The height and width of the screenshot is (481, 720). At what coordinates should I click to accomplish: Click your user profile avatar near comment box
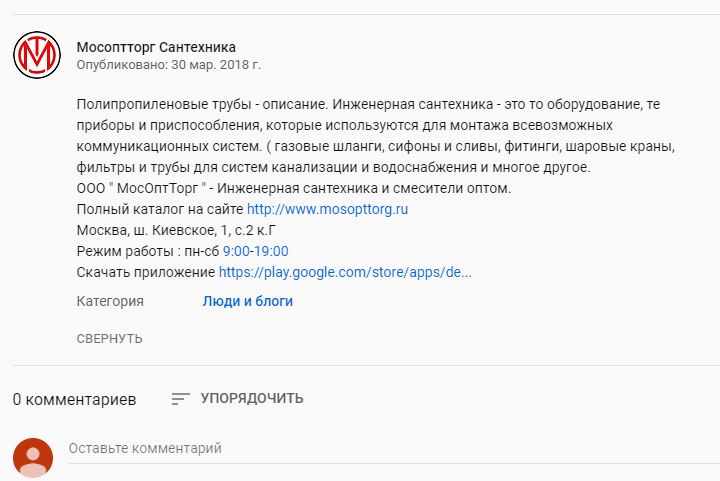coord(33,458)
